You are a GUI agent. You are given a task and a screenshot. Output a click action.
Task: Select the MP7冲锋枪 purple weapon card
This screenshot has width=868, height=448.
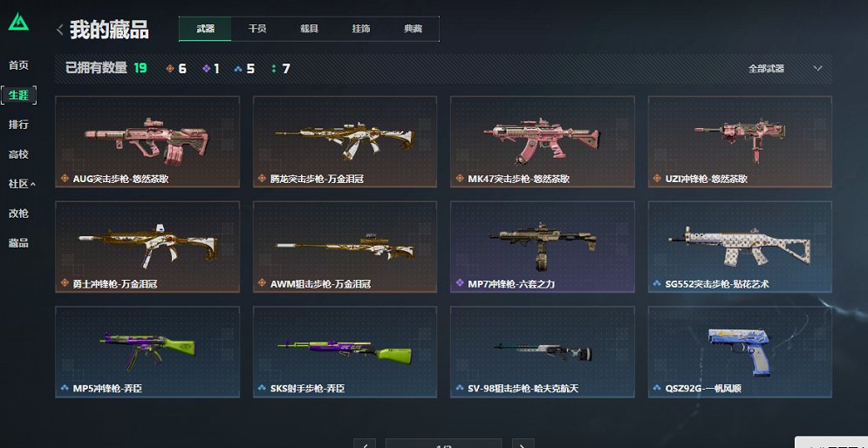(x=543, y=247)
